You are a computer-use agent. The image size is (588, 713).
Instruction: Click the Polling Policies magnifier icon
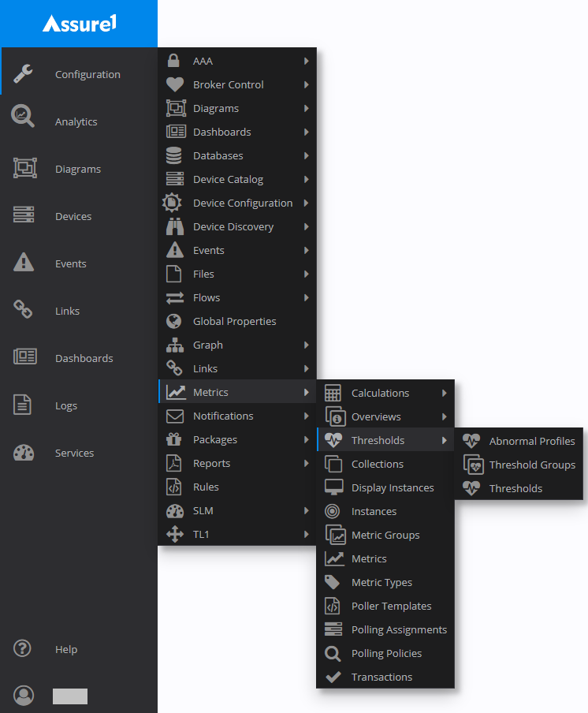[x=333, y=654]
